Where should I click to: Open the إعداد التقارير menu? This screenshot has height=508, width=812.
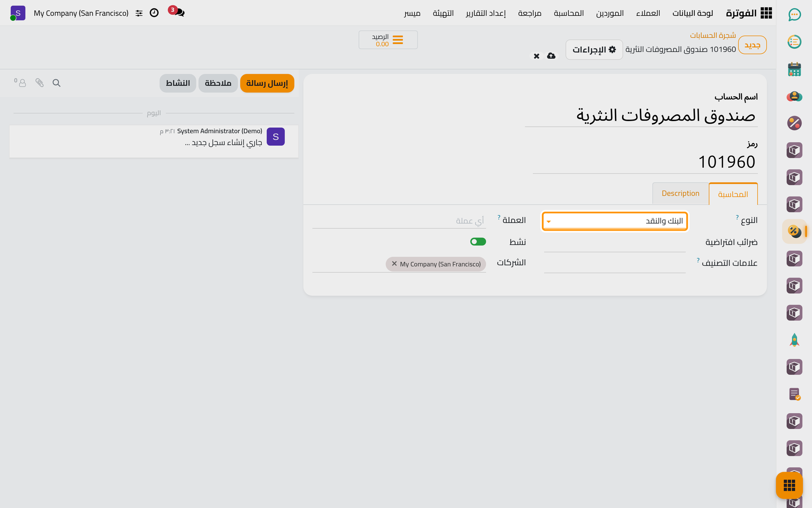(x=486, y=13)
